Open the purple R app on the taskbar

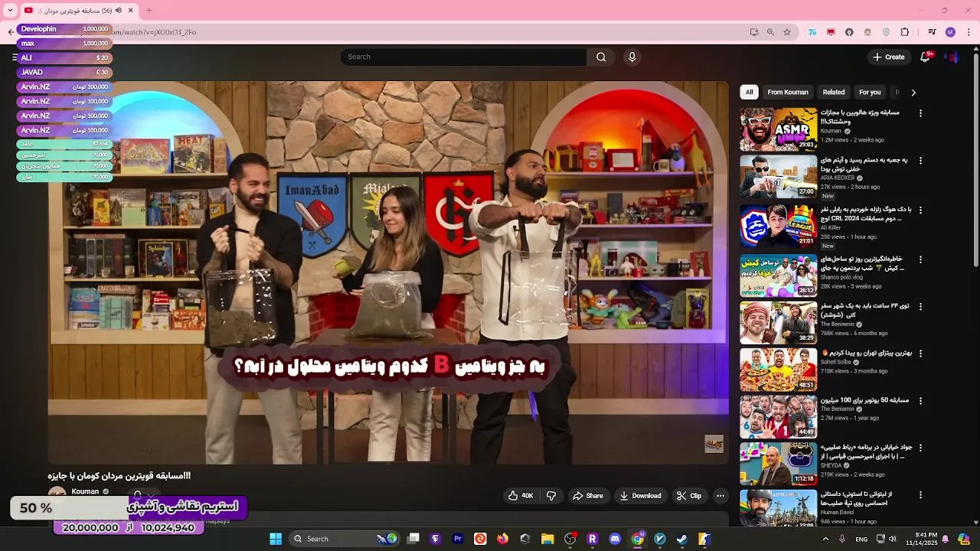coord(592,539)
